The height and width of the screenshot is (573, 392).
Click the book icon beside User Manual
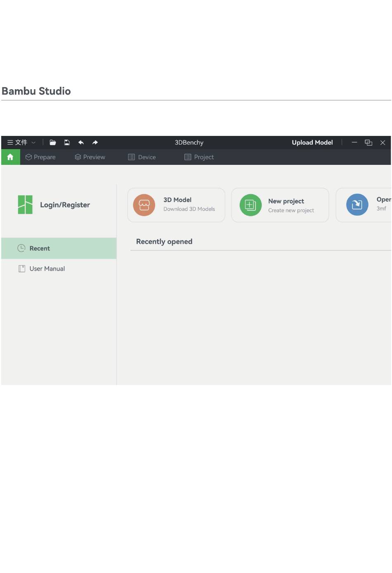coord(22,269)
